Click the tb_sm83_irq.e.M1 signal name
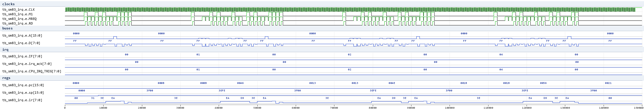 pyautogui.click(x=18, y=14)
